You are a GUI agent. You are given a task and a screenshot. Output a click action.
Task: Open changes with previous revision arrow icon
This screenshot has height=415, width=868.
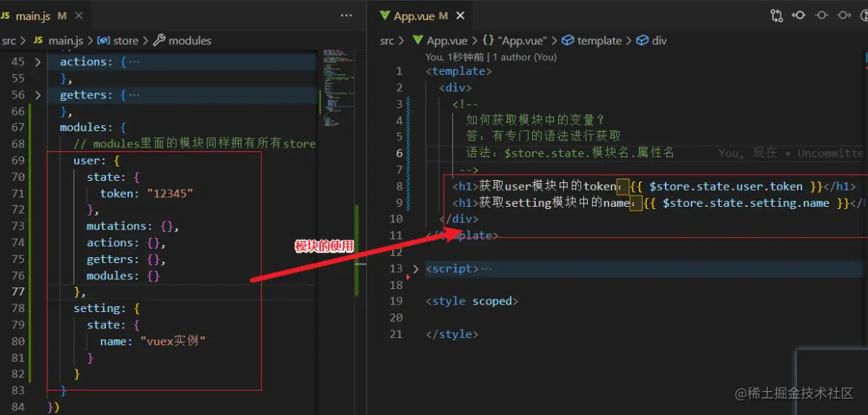coord(799,16)
